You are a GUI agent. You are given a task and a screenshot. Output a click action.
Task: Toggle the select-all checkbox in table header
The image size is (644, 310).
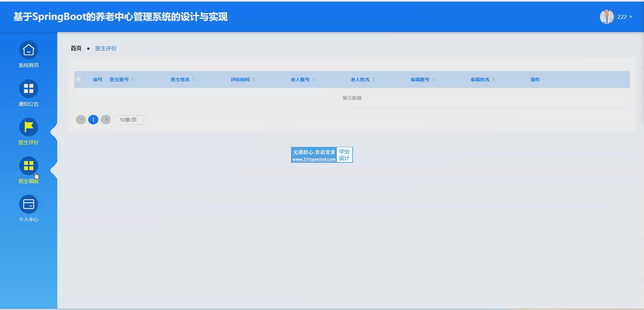(x=78, y=80)
